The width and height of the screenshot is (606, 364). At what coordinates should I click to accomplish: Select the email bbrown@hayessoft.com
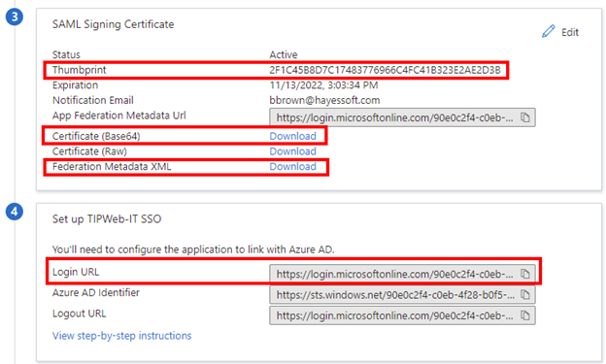coord(324,101)
